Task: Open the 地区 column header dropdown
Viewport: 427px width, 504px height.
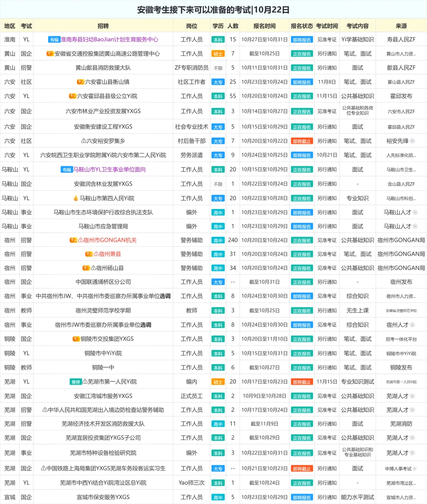Action: click(9, 25)
